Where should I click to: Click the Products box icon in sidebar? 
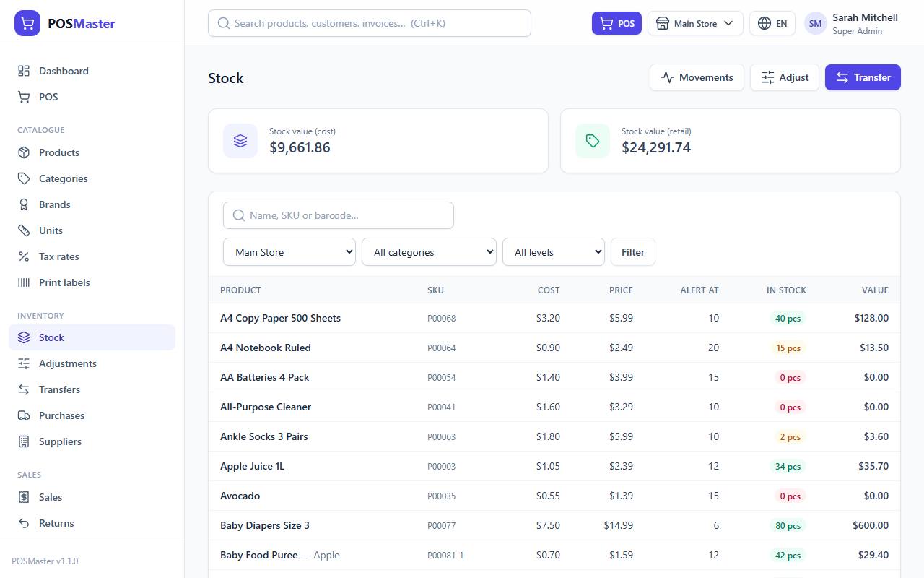click(24, 152)
